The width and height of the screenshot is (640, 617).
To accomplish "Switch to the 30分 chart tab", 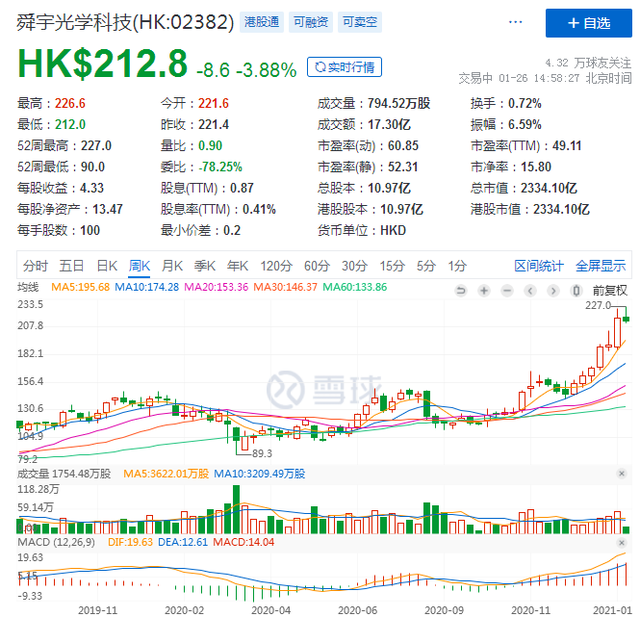I will (354, 266).
